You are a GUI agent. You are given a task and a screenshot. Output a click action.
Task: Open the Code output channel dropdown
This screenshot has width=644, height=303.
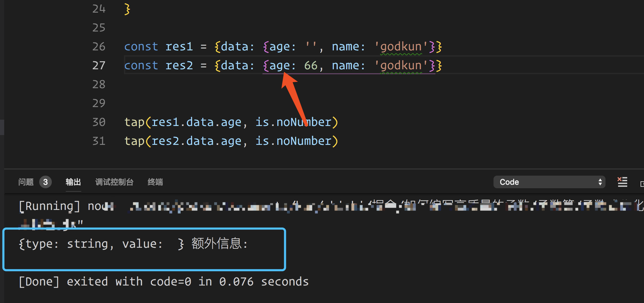coord(549,182)
